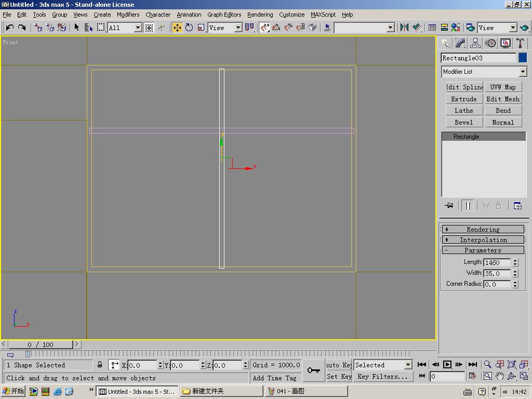
Task: Pick the Bind to Space Warp tool
Action: [62, 28]
